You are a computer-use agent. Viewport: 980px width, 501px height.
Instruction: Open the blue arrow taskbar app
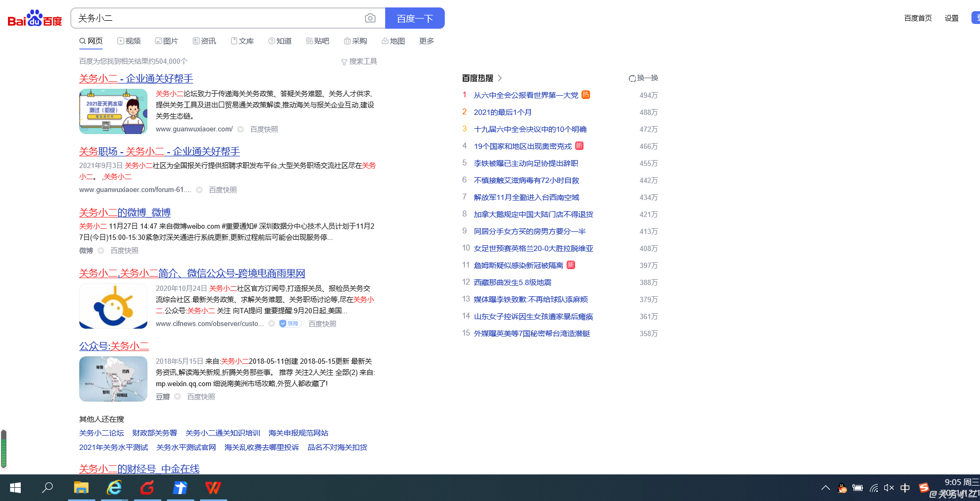click(180, 488)
